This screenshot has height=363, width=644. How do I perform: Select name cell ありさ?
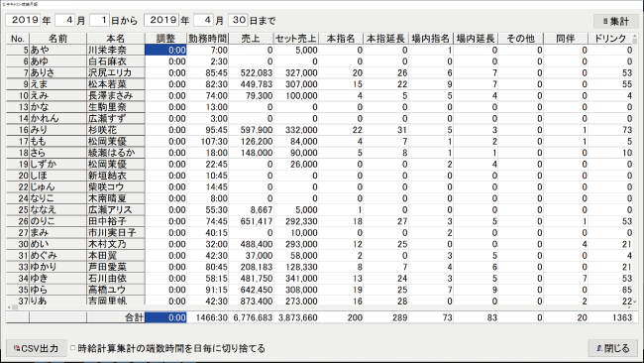click(57, 73)
